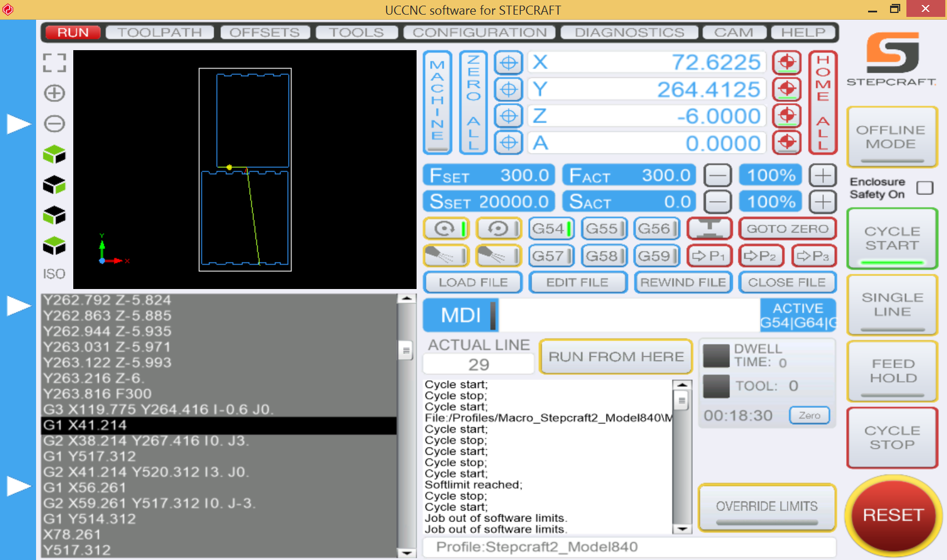947x560 pixels.
Task: Enable the Enclosure Safety On checkbox
Action: tap(924, 188)
